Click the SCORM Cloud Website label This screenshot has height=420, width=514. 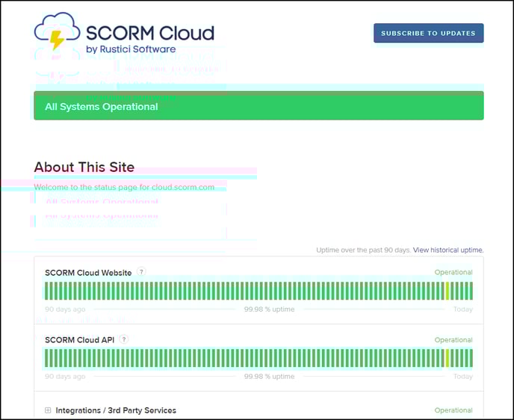(x=88, y=273)
